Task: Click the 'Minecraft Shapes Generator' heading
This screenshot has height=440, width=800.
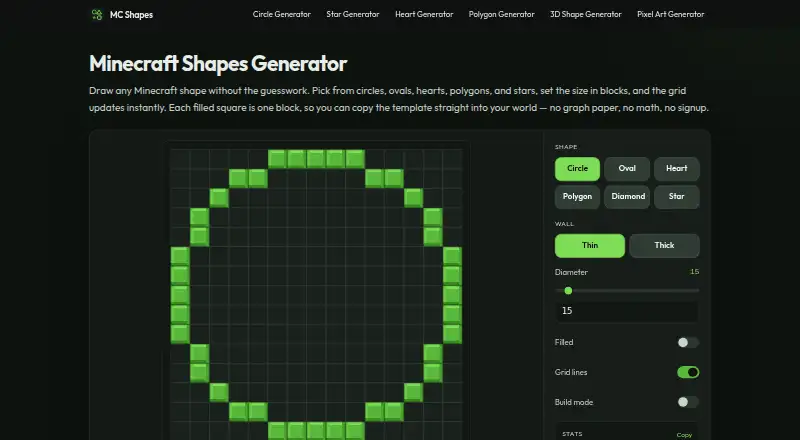Action: pyautogui.click(x=218, y=64)
